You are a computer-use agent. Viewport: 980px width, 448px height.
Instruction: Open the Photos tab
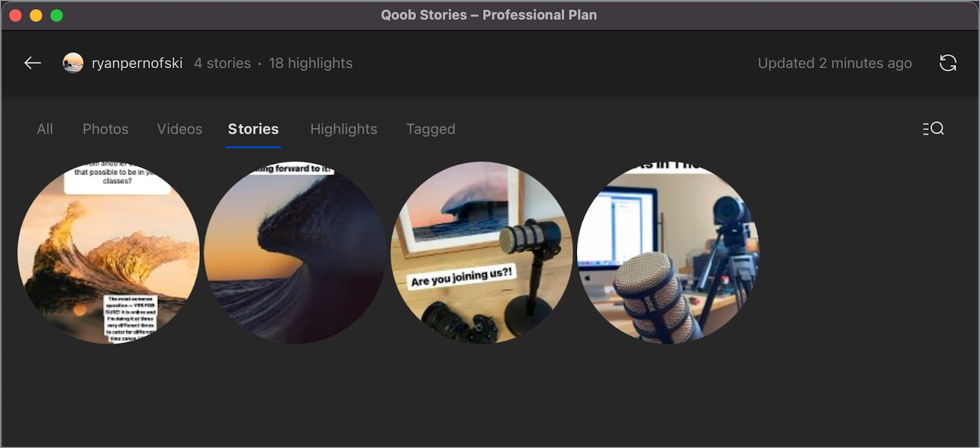coord(105,129)
